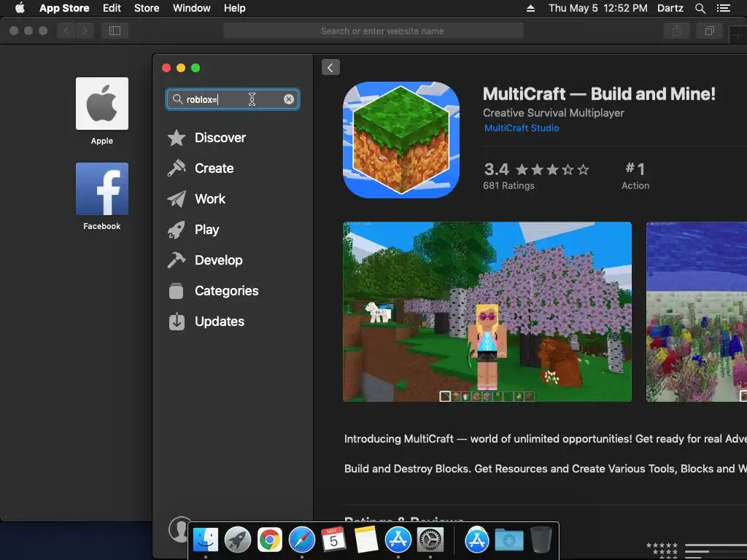747x560 pixels.
Task: Go back with the chevron button
Action: (x=330, y=68)
